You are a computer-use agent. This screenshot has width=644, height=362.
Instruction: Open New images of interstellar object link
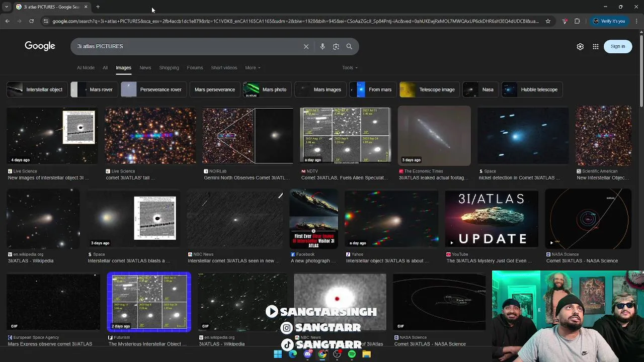tap(48, 178)
